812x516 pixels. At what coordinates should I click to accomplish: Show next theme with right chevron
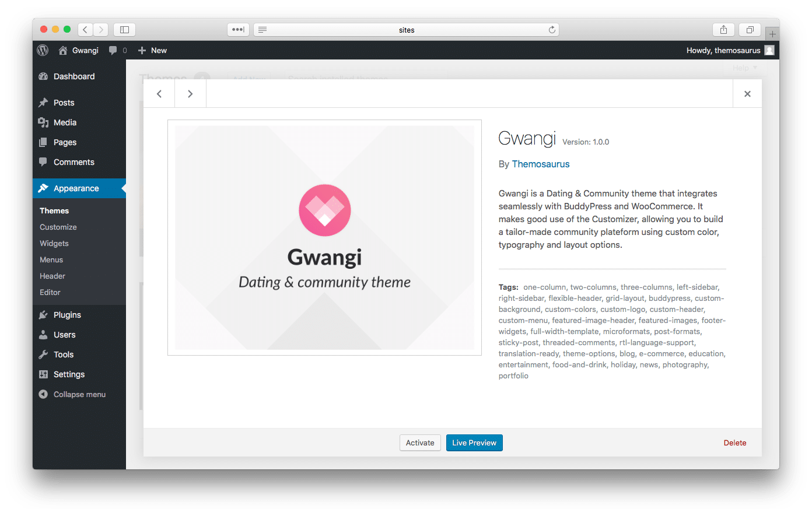coord(190,93)
